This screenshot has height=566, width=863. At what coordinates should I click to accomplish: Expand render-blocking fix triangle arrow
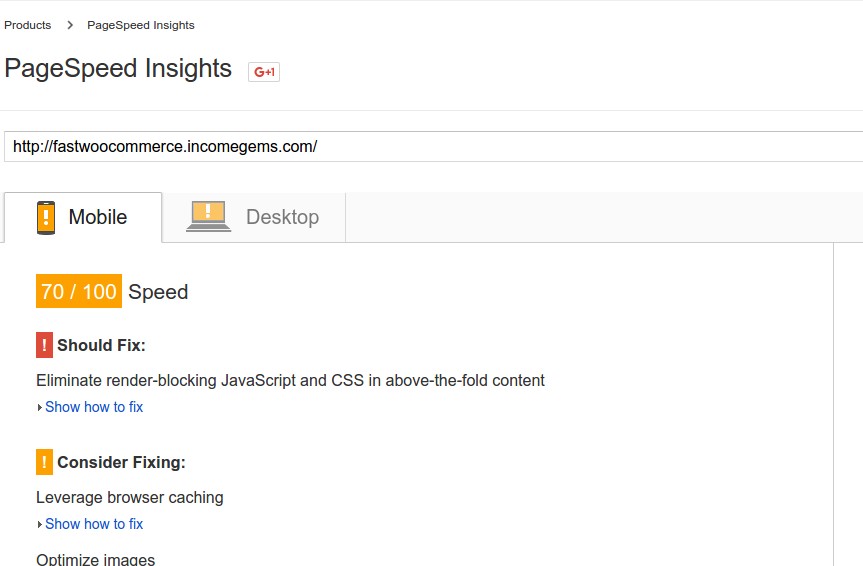(40, 407)
